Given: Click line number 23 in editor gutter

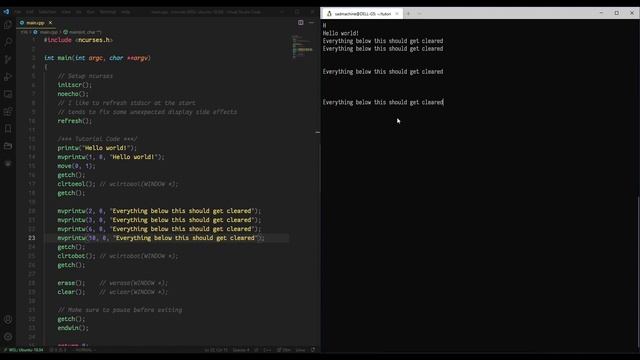Looking at the screenshot, I should (x=32, y=238).
